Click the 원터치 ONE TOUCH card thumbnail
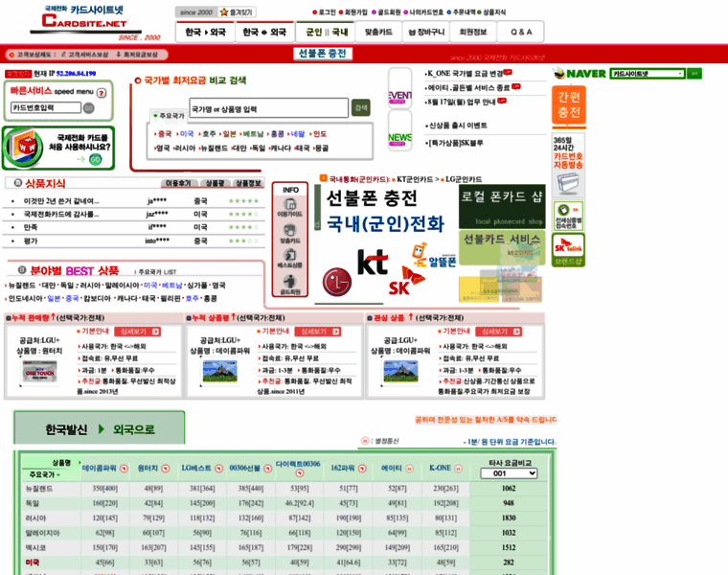This screenshot has height=575, width=728. [40, 372]
